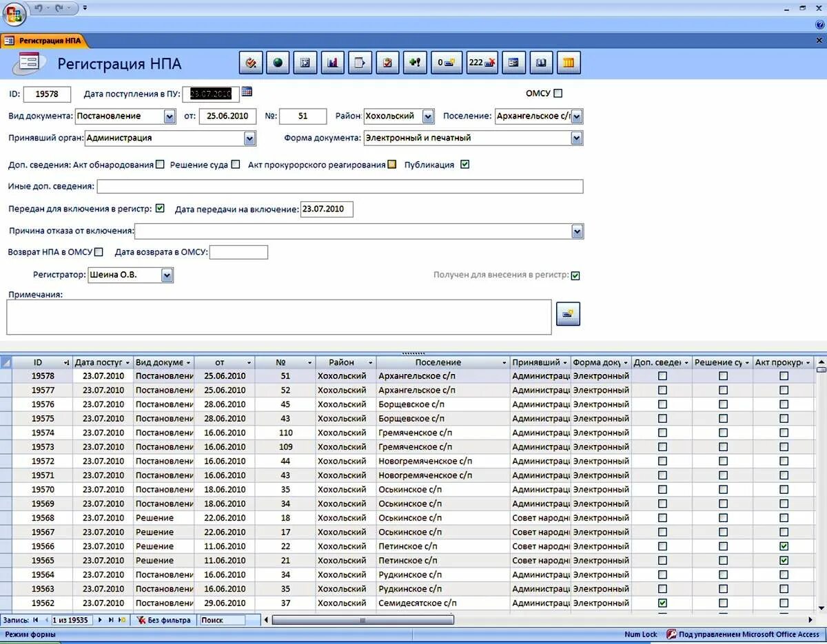Open the ID column header filter arrow
The width and height of the screenshot is (827, 644).
coord(66,362)
